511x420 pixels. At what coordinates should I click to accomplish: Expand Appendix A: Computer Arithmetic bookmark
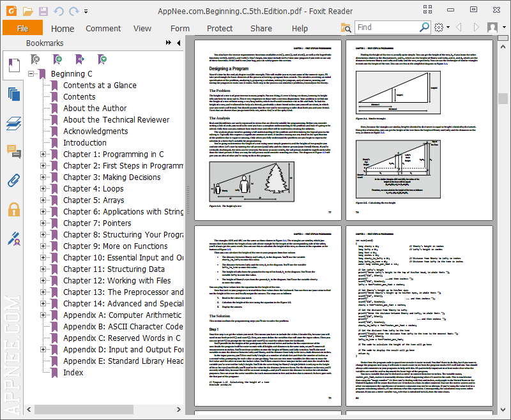[x=43, y=315]
